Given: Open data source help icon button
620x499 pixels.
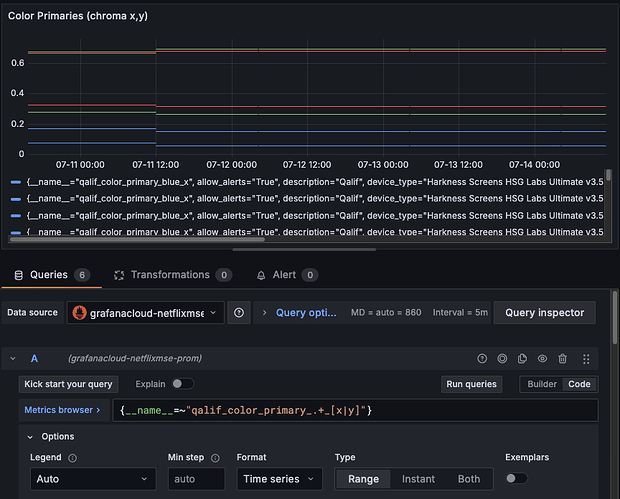Looking at the screenshot, I should (x=239, y=313).
